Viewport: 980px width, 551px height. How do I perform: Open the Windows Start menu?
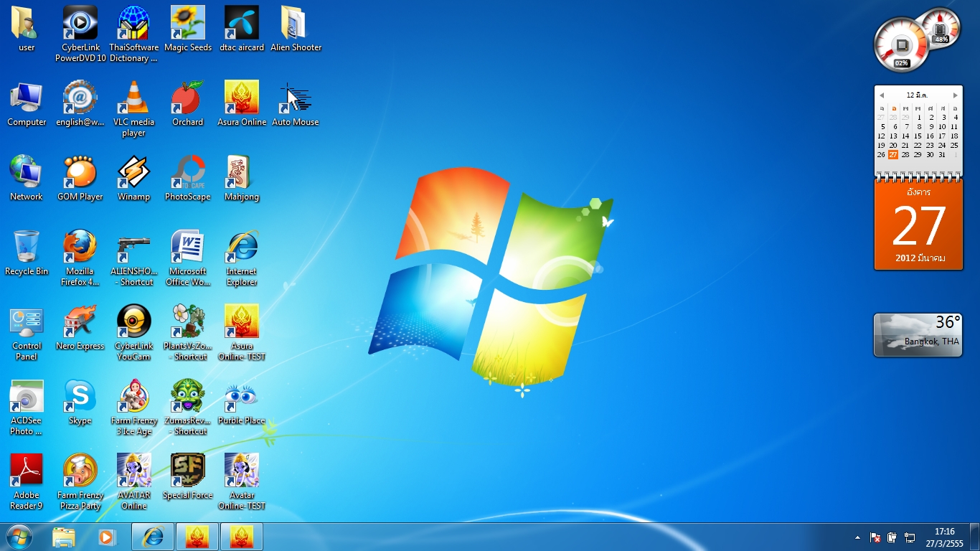(x=19, y=537)
